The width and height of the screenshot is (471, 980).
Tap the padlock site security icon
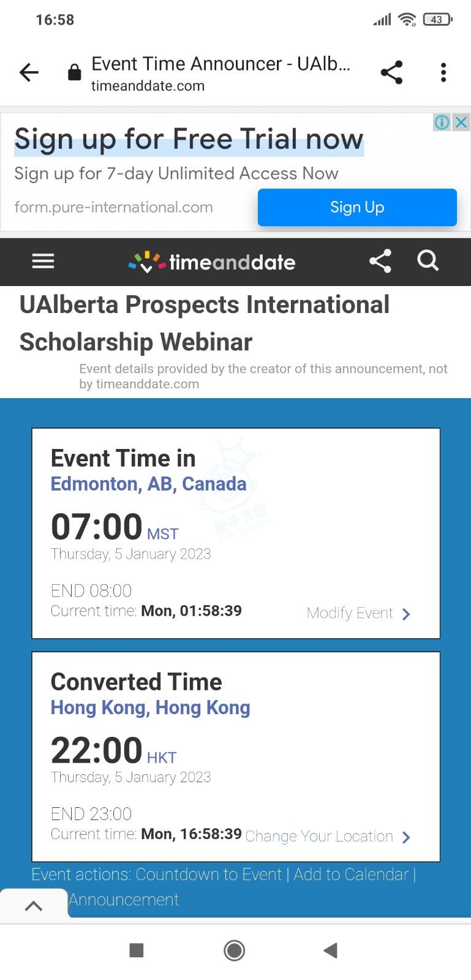(74, 73)
